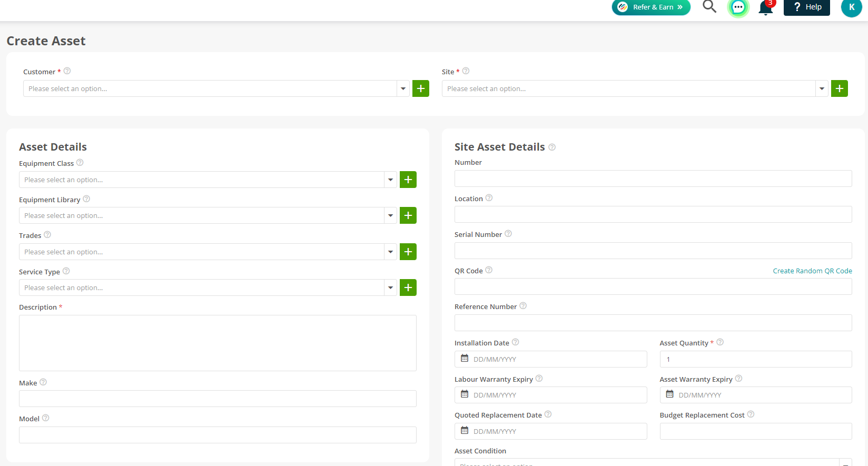868x466 pixels.
Task: Expand the Customer dropdown
Action: 403,88
